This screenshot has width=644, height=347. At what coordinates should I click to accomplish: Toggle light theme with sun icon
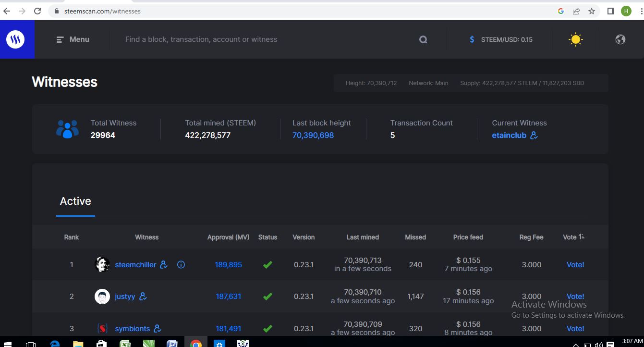pos(575,39)
